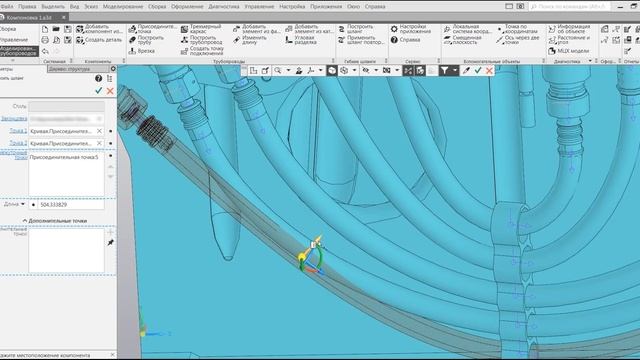
Task: Click the pin icon near additional points list
Action: pyautogui.click(x=110, y=242)
